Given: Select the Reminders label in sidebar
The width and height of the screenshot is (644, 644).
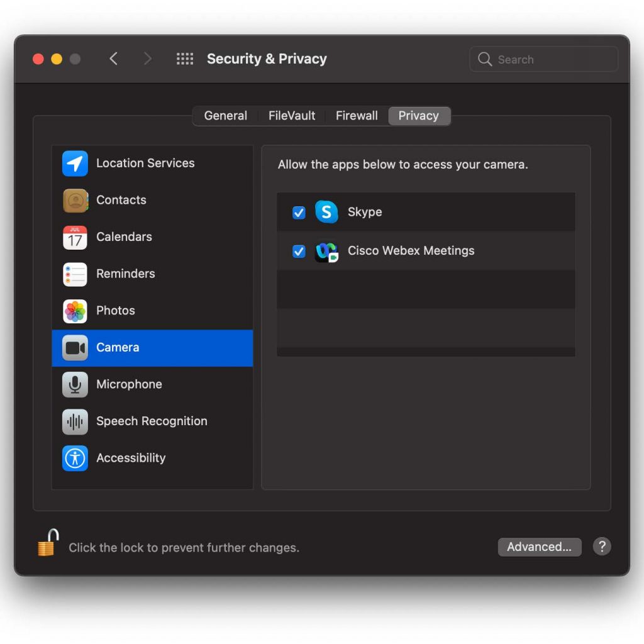Looking at the screenshot, I should 126,274.
